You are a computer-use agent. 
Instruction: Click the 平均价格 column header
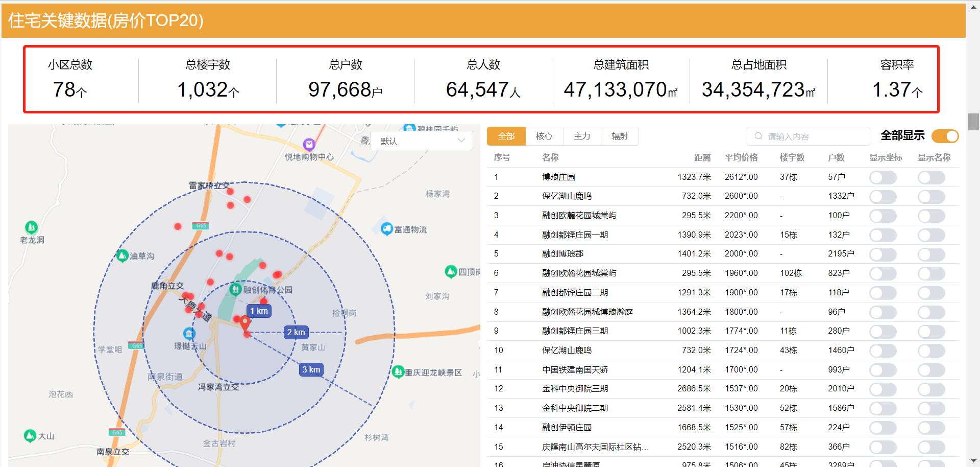coord(741,157)
